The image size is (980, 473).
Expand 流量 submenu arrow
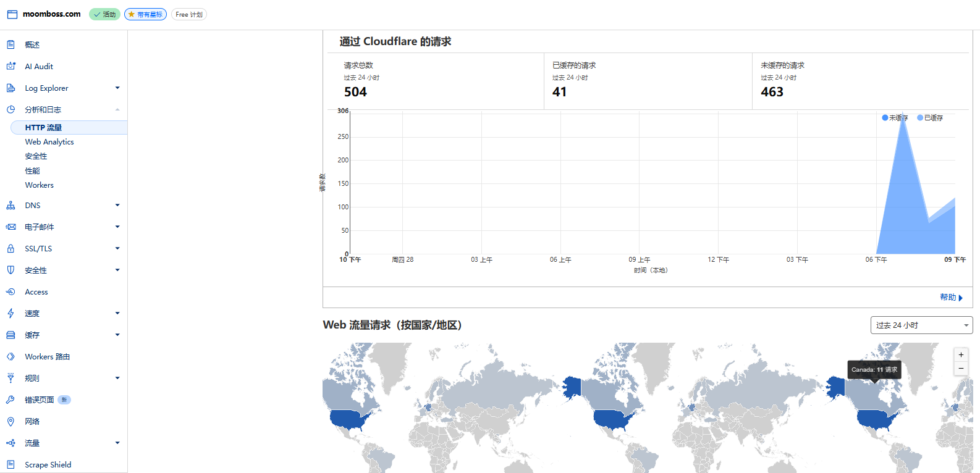click(x=117, y=443)
